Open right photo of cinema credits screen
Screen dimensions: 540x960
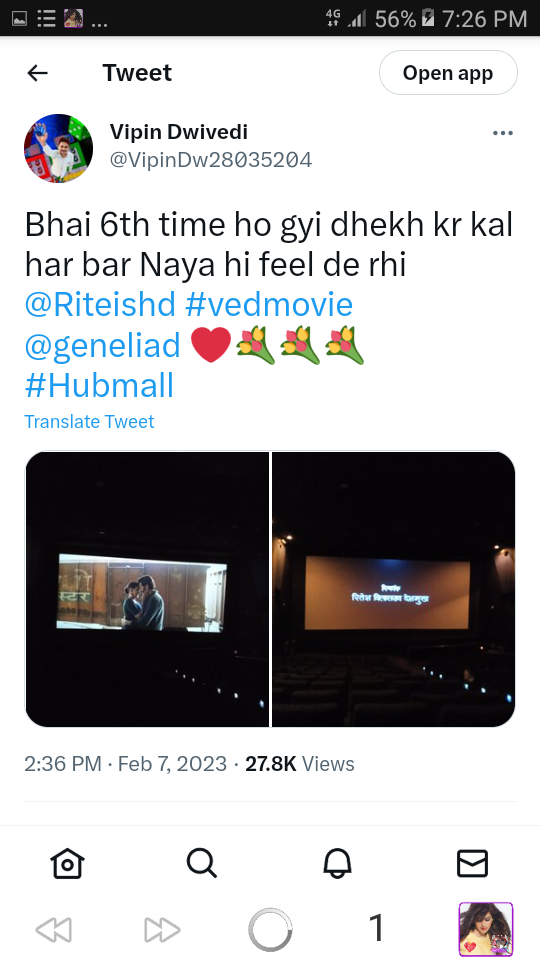point(394,589)
